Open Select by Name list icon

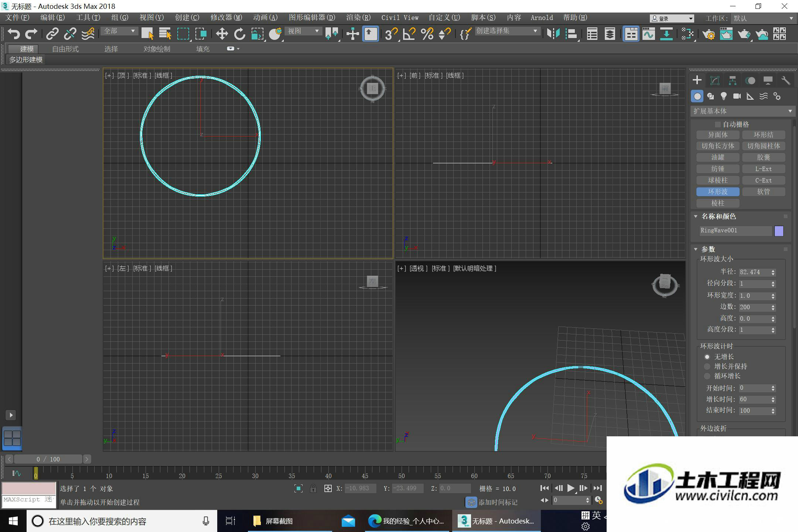coord(165,34)
